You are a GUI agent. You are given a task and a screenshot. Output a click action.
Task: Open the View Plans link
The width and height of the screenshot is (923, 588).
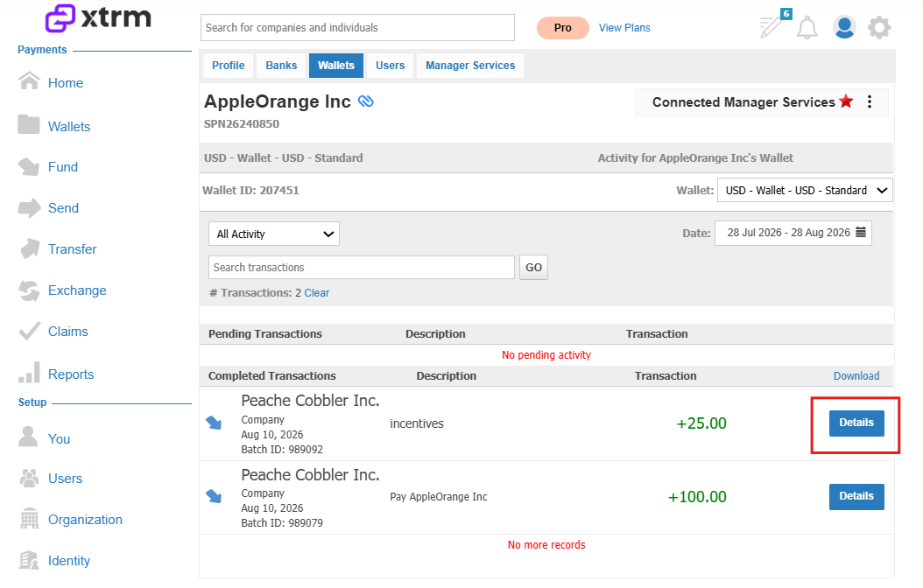[624, 28]
